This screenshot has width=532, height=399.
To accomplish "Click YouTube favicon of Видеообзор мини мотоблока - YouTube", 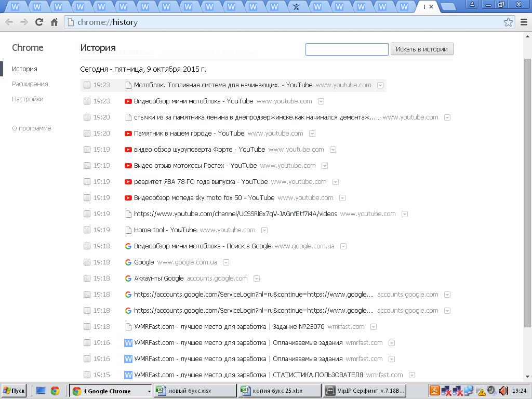I will [128, 101].
